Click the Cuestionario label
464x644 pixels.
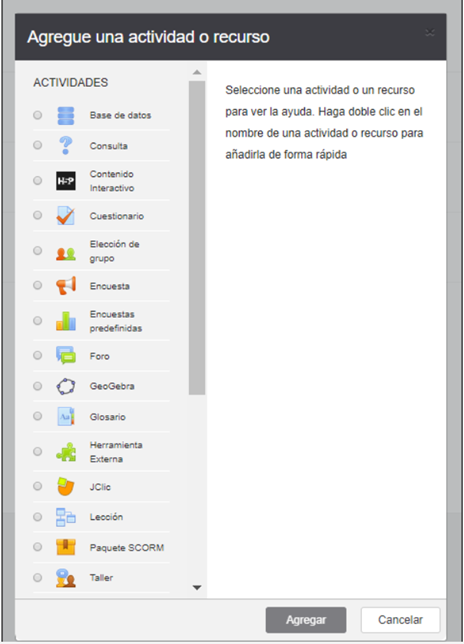tap(117, 216)
